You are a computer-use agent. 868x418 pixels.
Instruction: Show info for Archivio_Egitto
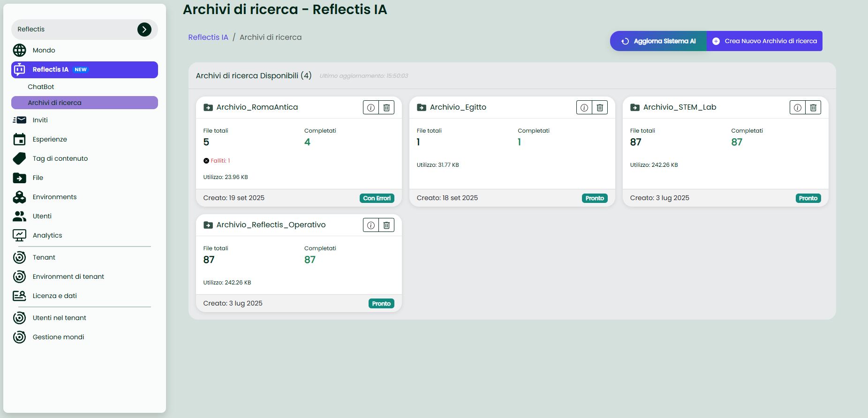[584, 108]
